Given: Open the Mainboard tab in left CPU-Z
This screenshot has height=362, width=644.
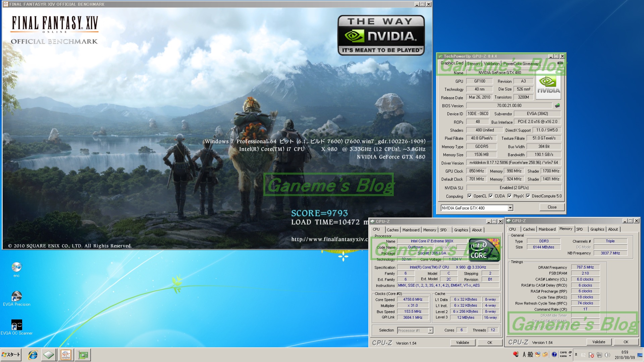Looking at the screenshot, I should click(411, 230).
